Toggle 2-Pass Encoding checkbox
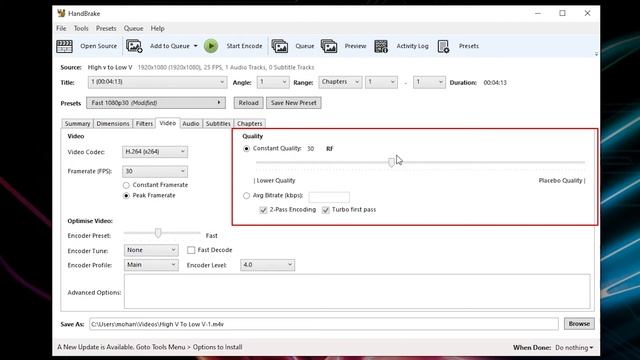This screenshot has width=640, height=360. pos(263,210)
